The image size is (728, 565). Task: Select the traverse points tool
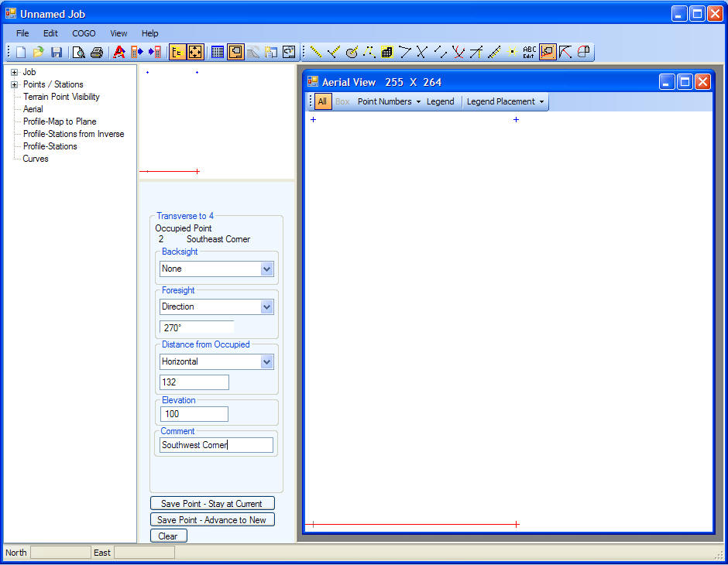click(369, 52)
